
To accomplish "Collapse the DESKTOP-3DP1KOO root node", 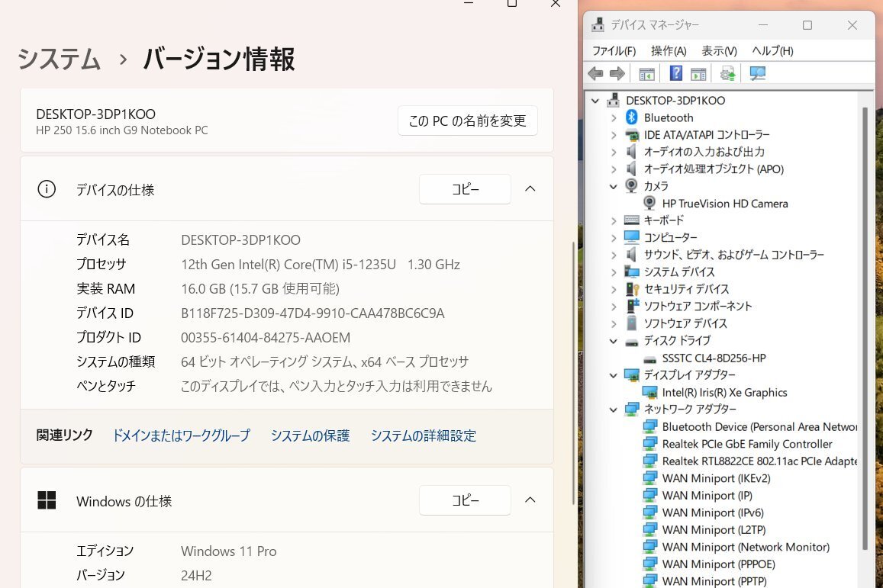I will tap(595, 101).
